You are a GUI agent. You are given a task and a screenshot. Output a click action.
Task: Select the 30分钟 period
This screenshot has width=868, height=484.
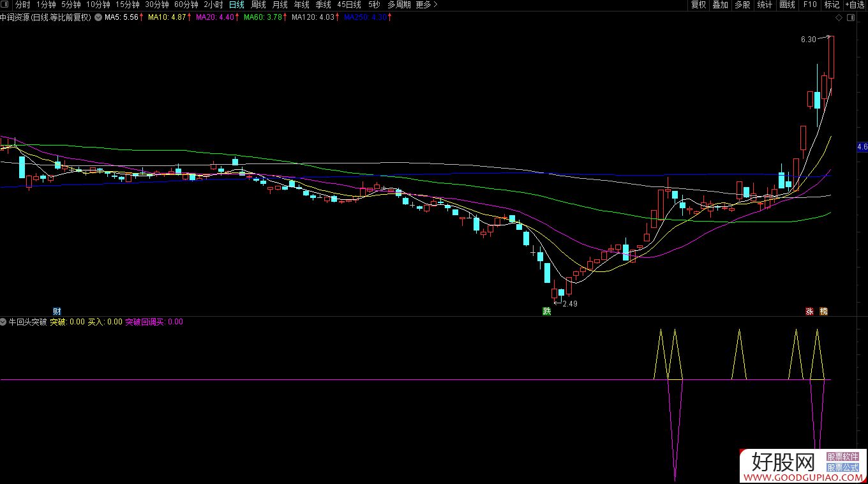(x=157, y=4)
